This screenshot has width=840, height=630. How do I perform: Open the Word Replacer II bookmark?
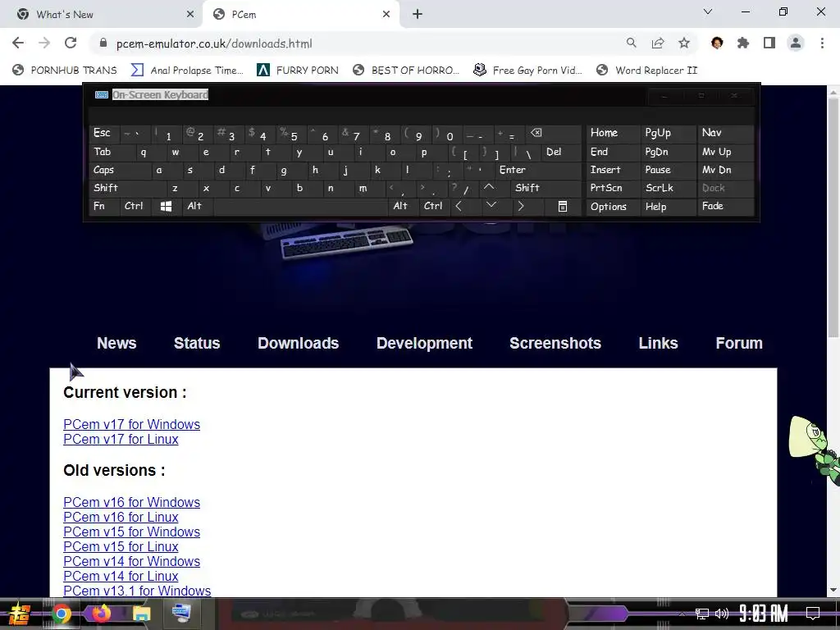(647, 71)
